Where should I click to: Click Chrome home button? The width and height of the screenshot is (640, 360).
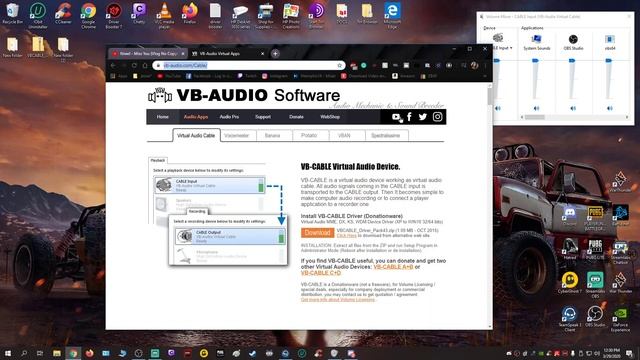(144, 65)
